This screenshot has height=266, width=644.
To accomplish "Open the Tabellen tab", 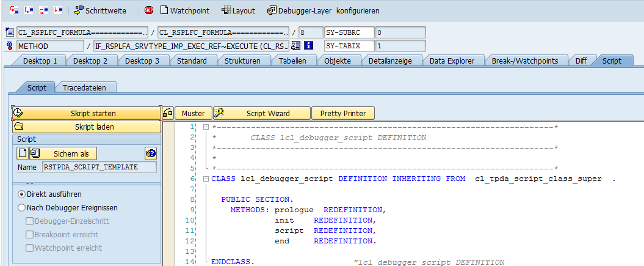I will tap(292, 61).
